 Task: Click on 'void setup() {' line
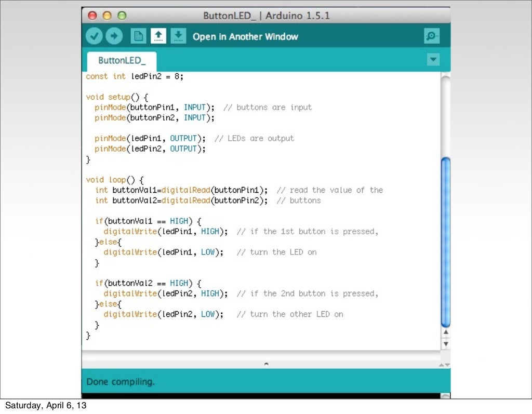(117, 97)
